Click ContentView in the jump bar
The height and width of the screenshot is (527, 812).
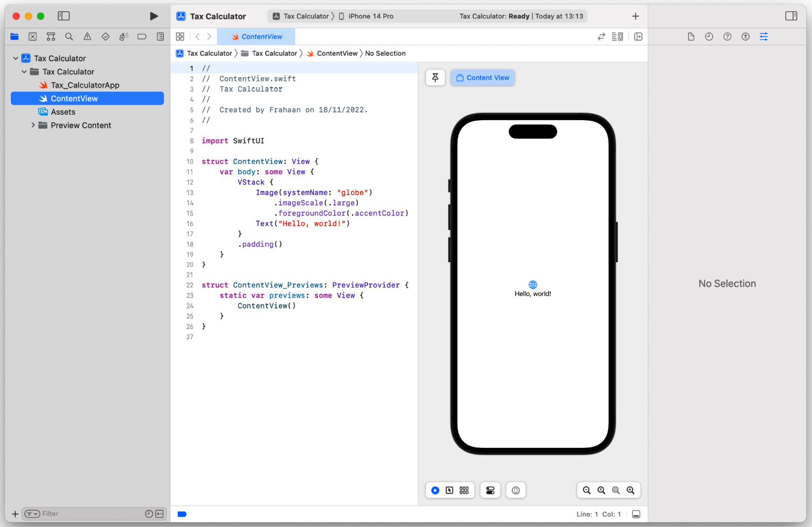332,53
